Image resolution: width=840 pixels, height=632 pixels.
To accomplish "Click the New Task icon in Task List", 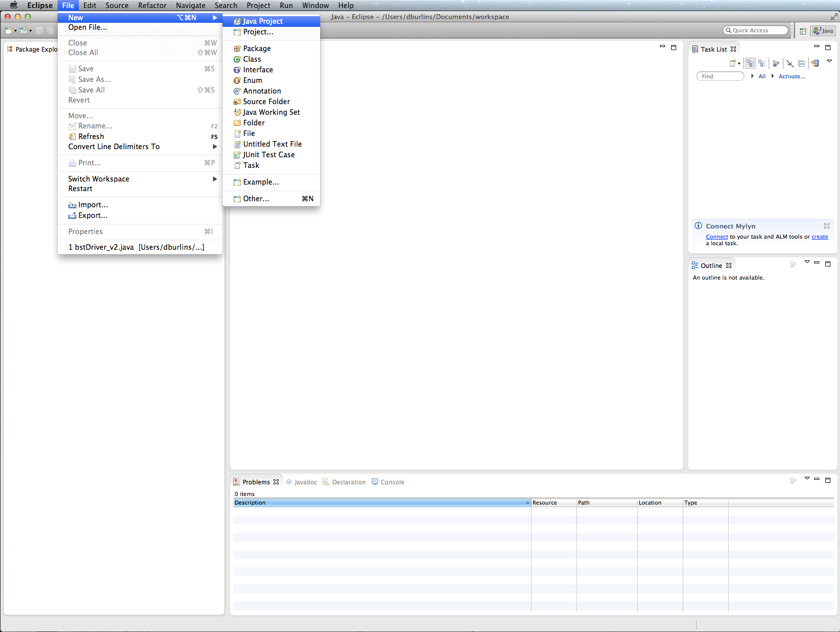I will 732,64.
